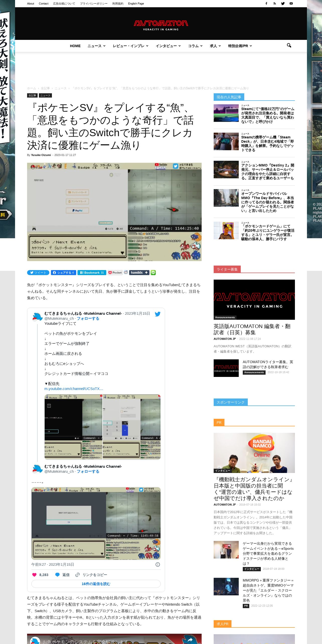Screen dimensions: 322x644
Task: Click the ニュース category tag above title
Action: click(x=45, y=95)
